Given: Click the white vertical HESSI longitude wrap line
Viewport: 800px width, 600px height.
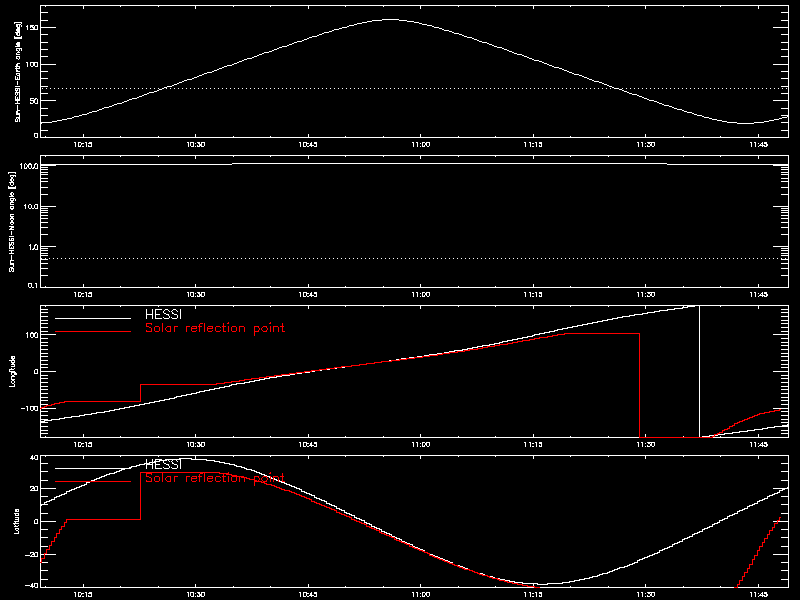Looking at the screenshot, I should click(699, 371).
